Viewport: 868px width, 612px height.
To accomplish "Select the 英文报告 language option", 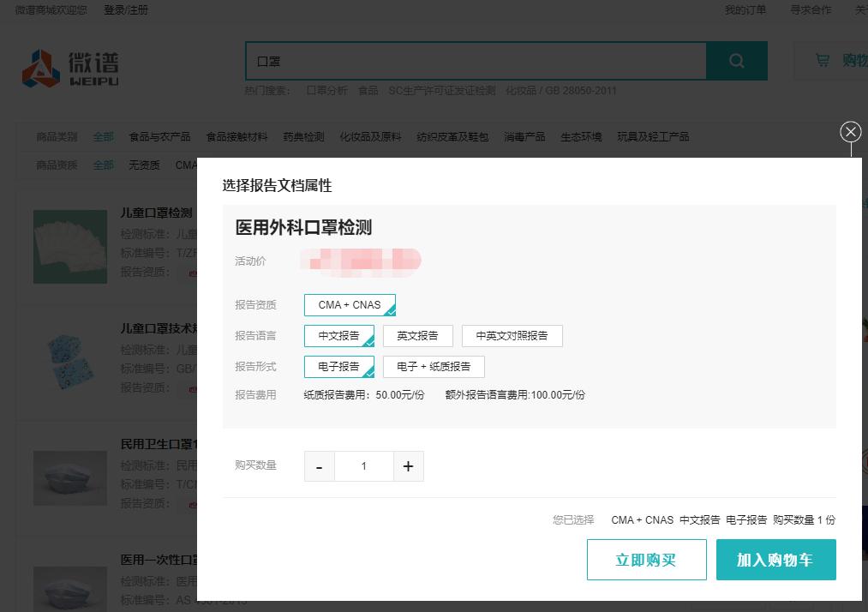I will point(418,335).
